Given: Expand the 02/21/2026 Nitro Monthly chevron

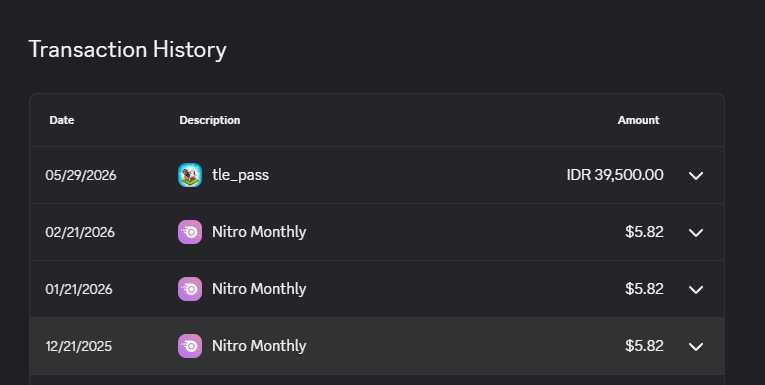Looking at the screenshot, I should tap(696, 233).
